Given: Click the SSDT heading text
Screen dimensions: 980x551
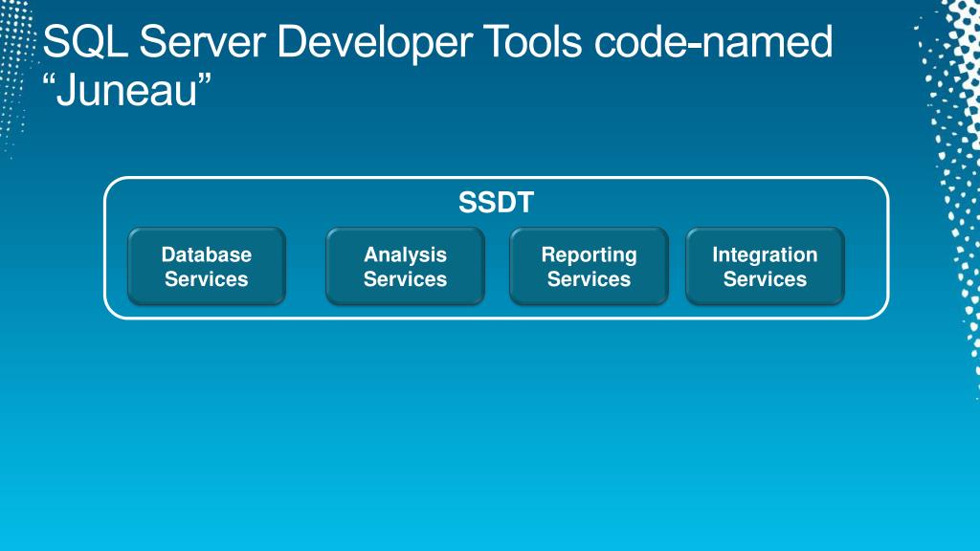Looking at the screenshot, I should coord(497,203).
